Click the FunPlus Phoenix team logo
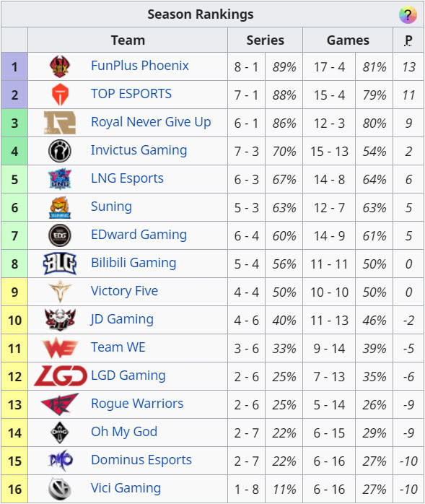The image size is (425, 504). pos(60,66)
